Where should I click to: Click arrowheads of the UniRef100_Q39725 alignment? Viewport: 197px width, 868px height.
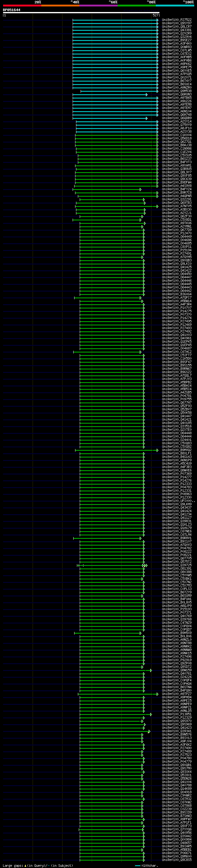point(145,565)
